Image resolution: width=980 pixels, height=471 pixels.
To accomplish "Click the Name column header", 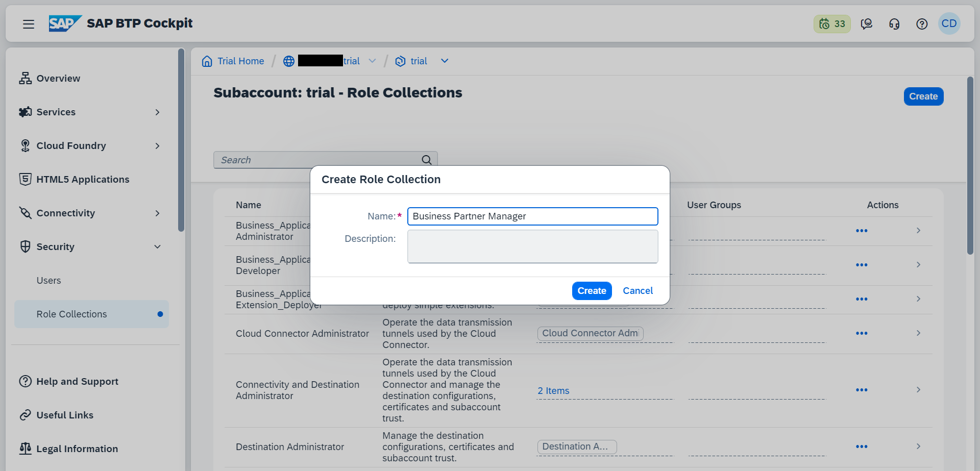I will click(x=249, y=205).
